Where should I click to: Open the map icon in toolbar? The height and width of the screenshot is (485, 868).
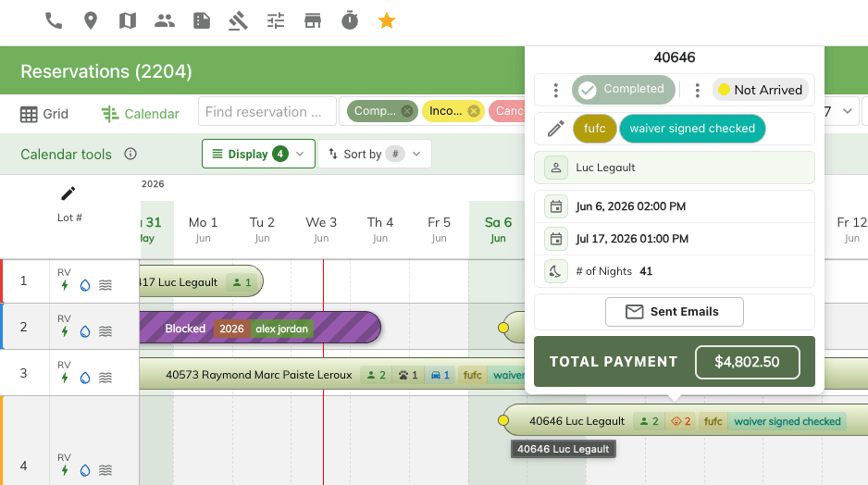tap(128, 21)
